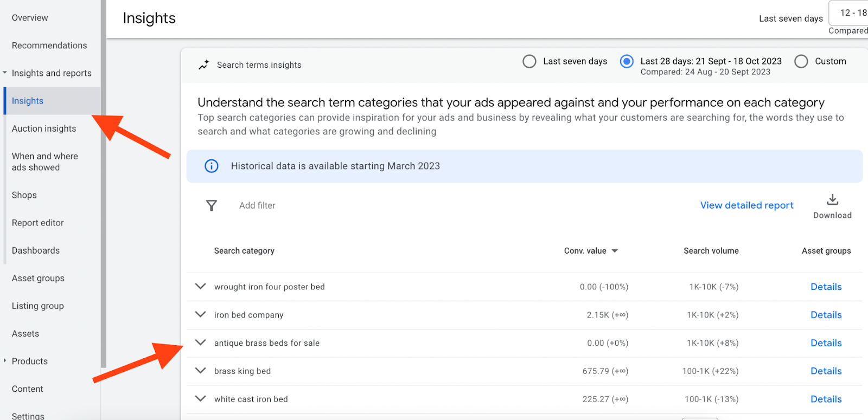
Task: Click the funnel filter icon
Action: (212, 205)
